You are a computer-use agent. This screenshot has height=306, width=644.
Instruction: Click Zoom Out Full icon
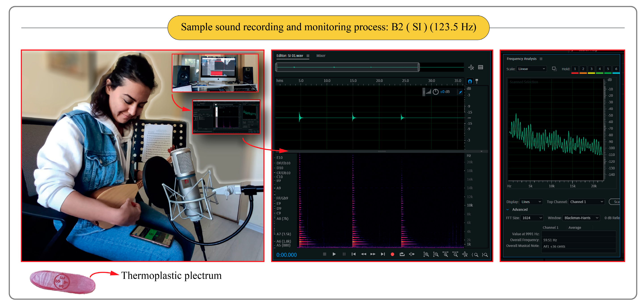(x=465, y=255)
